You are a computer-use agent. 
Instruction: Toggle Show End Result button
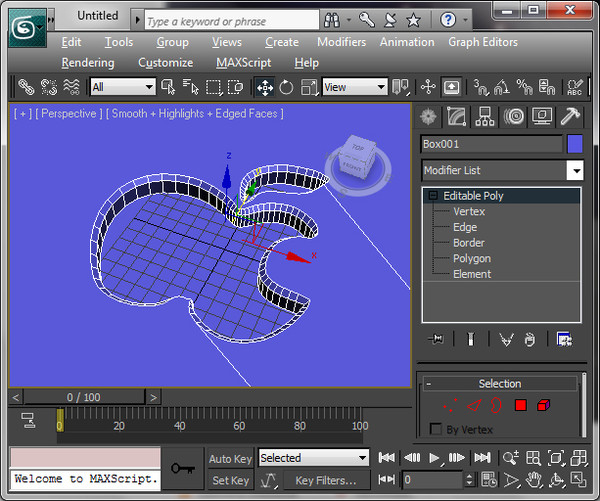pos(471,339)
